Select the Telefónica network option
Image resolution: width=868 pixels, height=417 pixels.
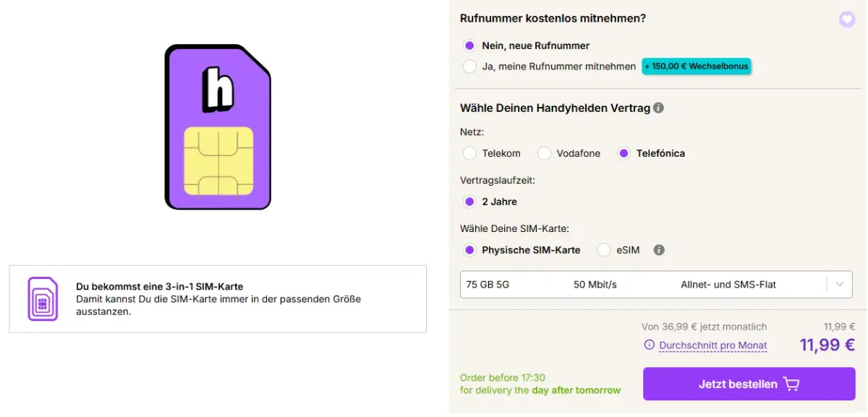pyautogui.click(x=623, y=153)
